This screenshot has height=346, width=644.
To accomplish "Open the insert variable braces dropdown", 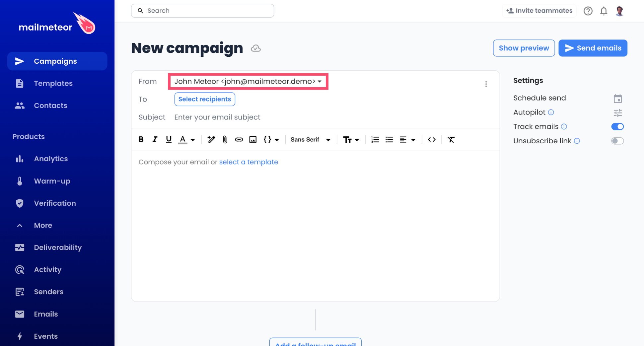I will 271,140.
